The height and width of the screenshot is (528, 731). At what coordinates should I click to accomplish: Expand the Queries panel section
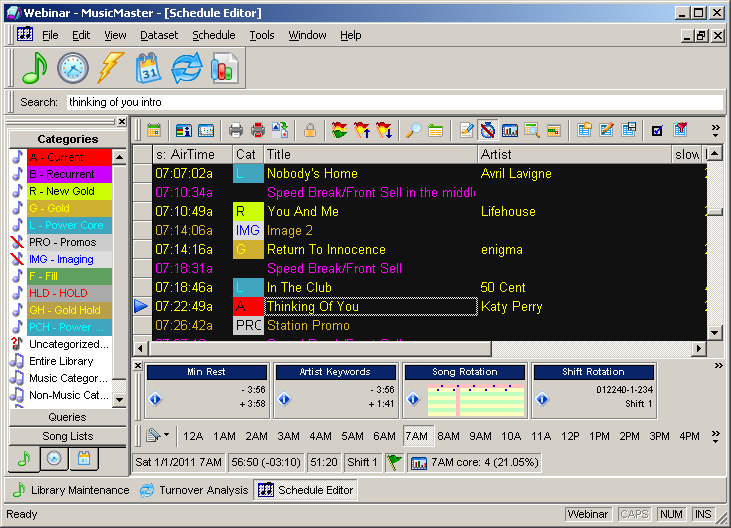pyautogui.click(x=68, y=417)
